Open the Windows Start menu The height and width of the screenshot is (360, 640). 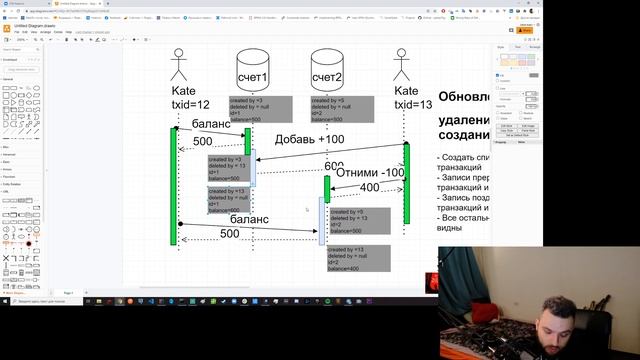pyautogui.click(x=5, y=301)
